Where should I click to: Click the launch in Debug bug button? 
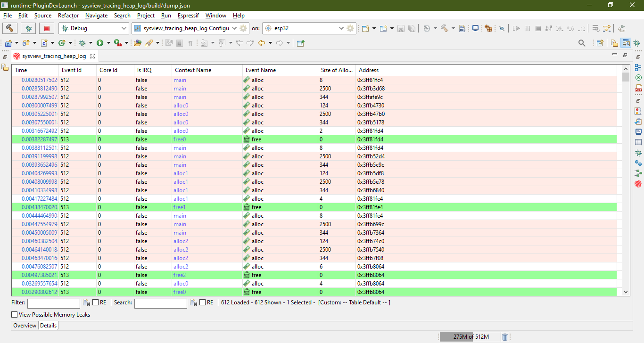click(28, 28)
